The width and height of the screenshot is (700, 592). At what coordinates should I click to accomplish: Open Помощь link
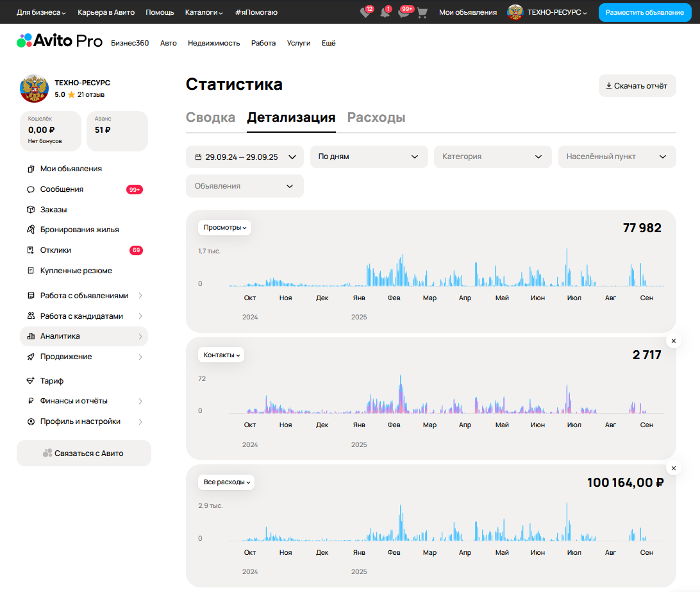point(160,13)
